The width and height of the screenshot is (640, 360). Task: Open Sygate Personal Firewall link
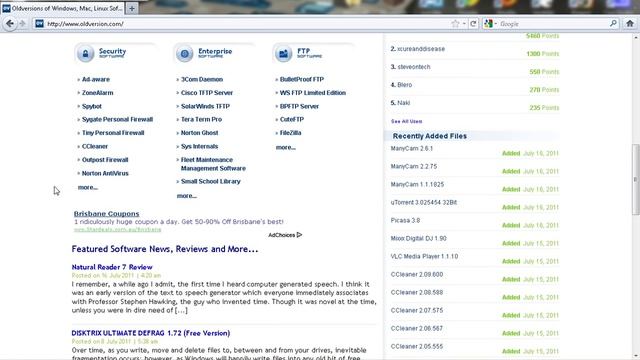click(x=117, y=119)
